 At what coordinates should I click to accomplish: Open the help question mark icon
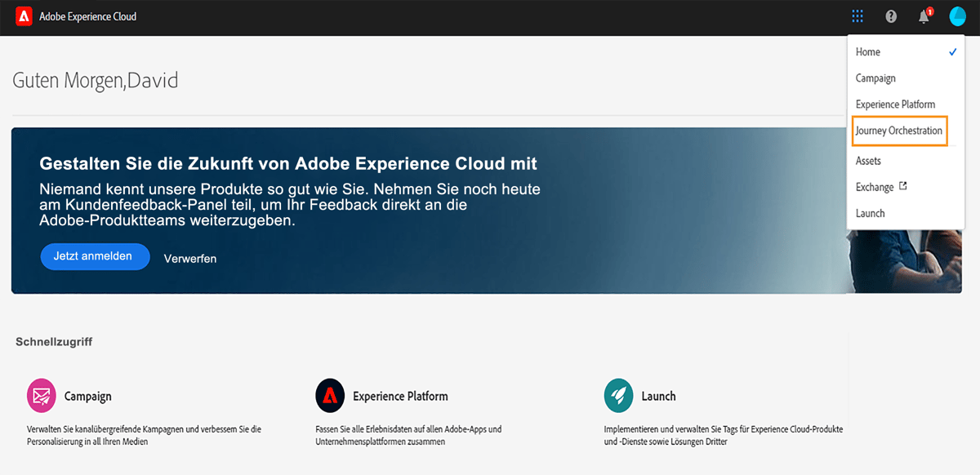[891, 16]
